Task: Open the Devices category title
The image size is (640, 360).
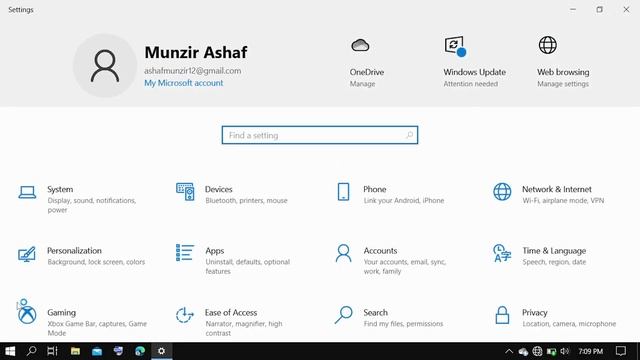Action: coord(218,189)
